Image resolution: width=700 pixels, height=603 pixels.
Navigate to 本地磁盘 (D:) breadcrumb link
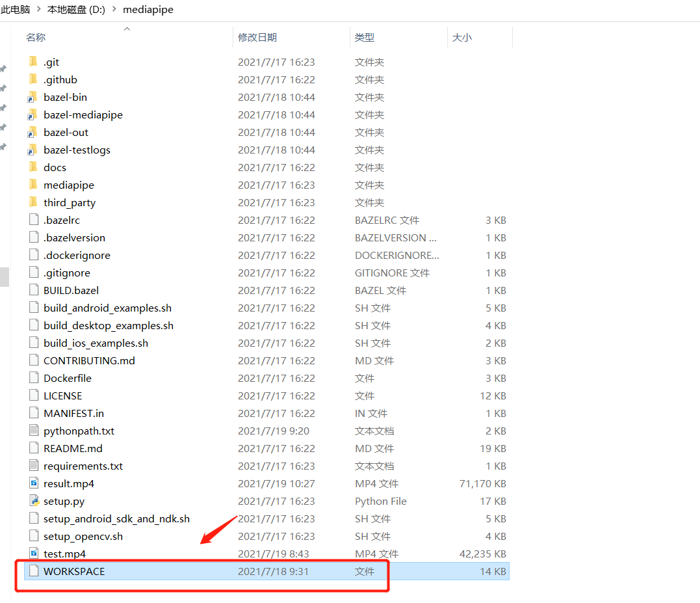coord(75,10)
